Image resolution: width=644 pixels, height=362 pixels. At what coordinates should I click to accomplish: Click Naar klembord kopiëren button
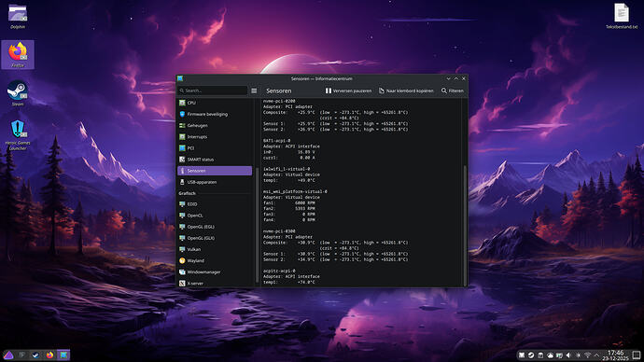406,90
